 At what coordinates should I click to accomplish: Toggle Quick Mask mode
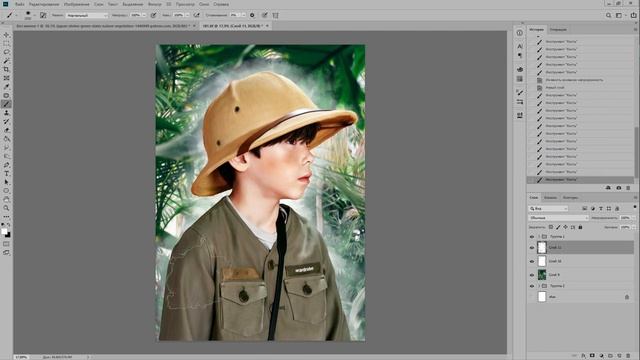(6, 244)
